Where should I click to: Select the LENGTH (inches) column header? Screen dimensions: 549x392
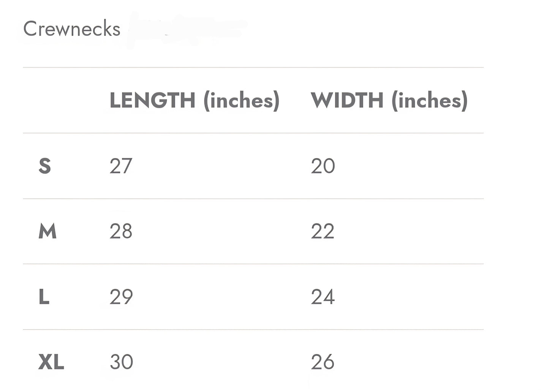click(x=194, y=100)
